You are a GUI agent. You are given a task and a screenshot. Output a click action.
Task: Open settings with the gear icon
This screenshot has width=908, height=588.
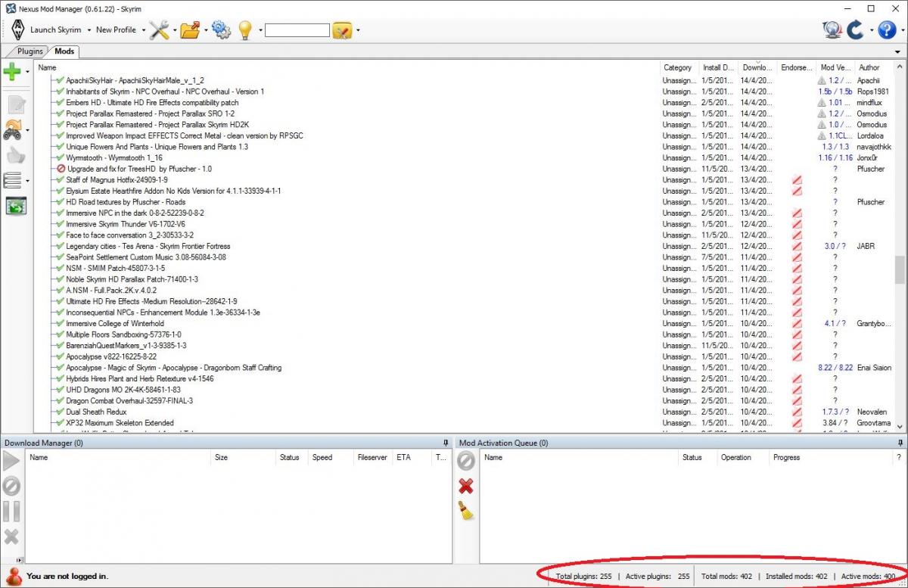point(221,30)
